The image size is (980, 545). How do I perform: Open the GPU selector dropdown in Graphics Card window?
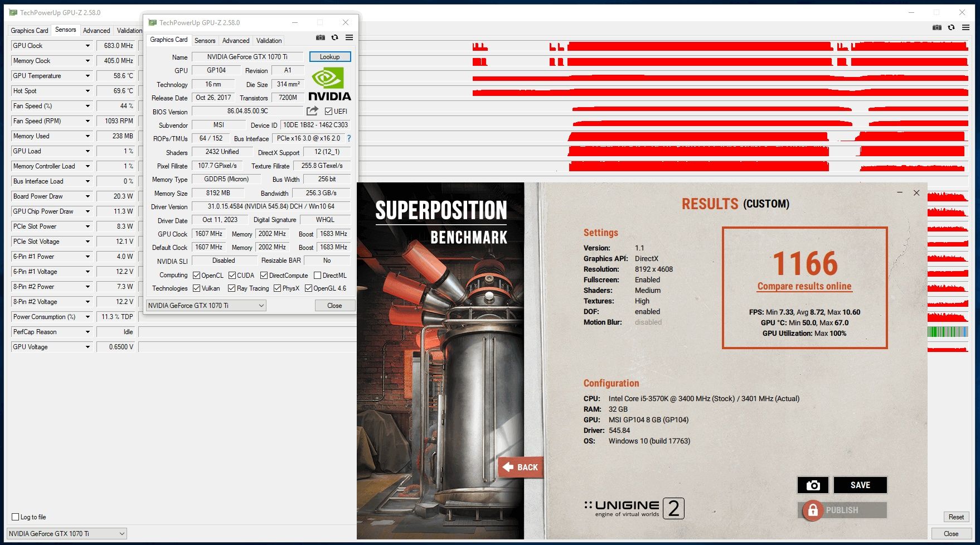[206, 306]
